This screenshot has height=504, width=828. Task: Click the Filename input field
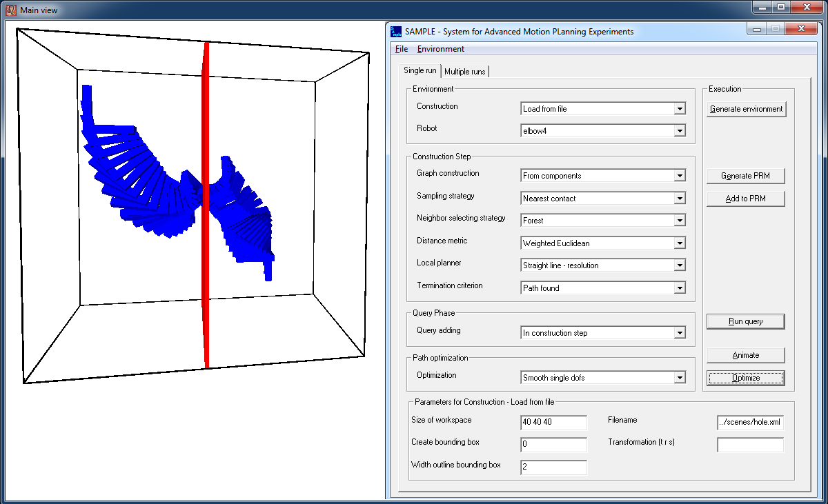pos(751,423)
